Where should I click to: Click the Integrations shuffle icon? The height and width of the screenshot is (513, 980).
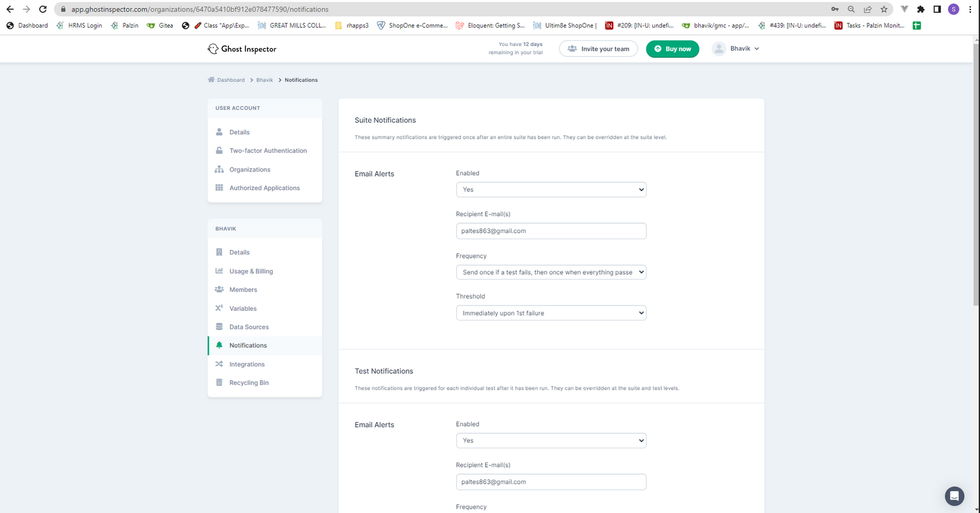[219, 364]
